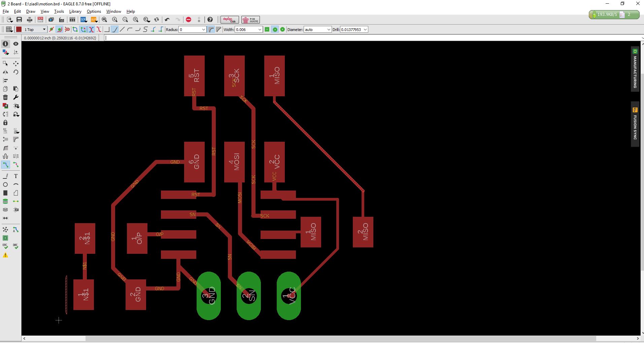Open the Tools menu
Screen dimensions: 644x343
click(59, 11)
